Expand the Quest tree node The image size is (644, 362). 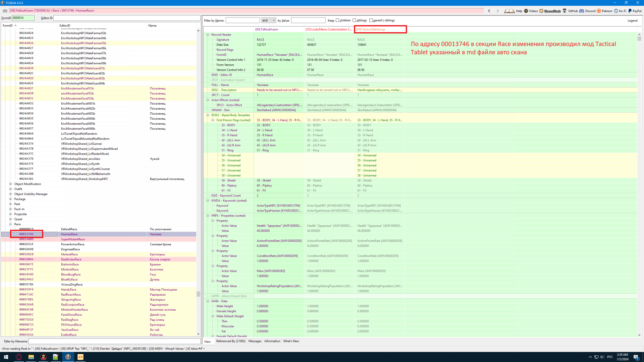[10, 219]
